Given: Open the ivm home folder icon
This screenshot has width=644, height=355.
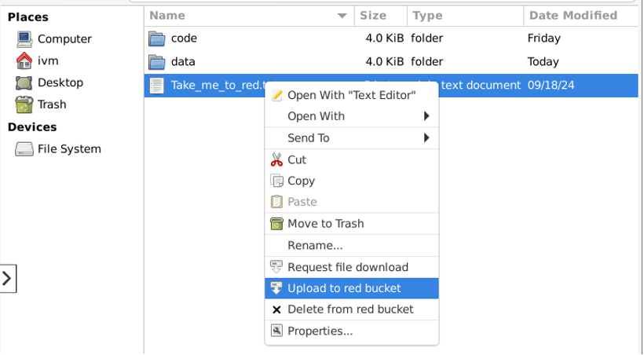Looking at the screenshot, I should [24, 60].
